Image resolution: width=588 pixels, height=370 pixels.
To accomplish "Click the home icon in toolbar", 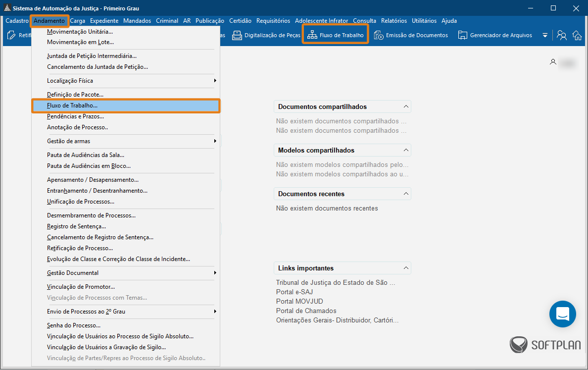I will 577,35.
